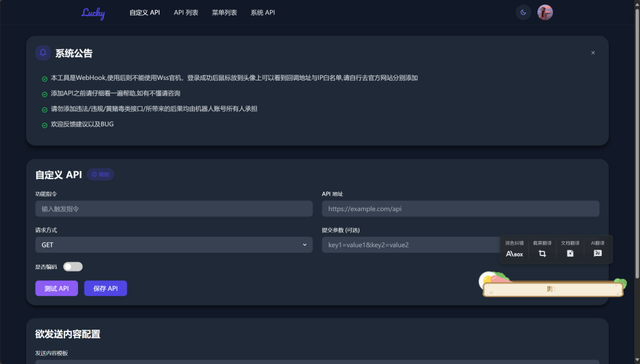Toggle the 是否编码 encoding switch

[x=72, y=266]
